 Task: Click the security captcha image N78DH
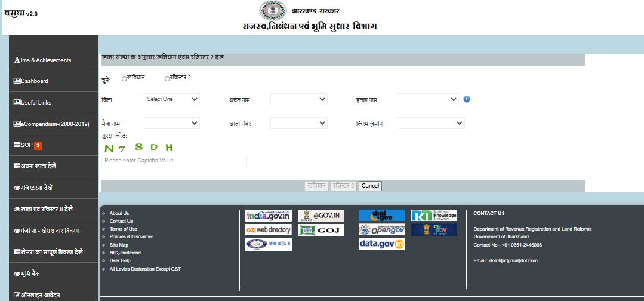(138, 147)
